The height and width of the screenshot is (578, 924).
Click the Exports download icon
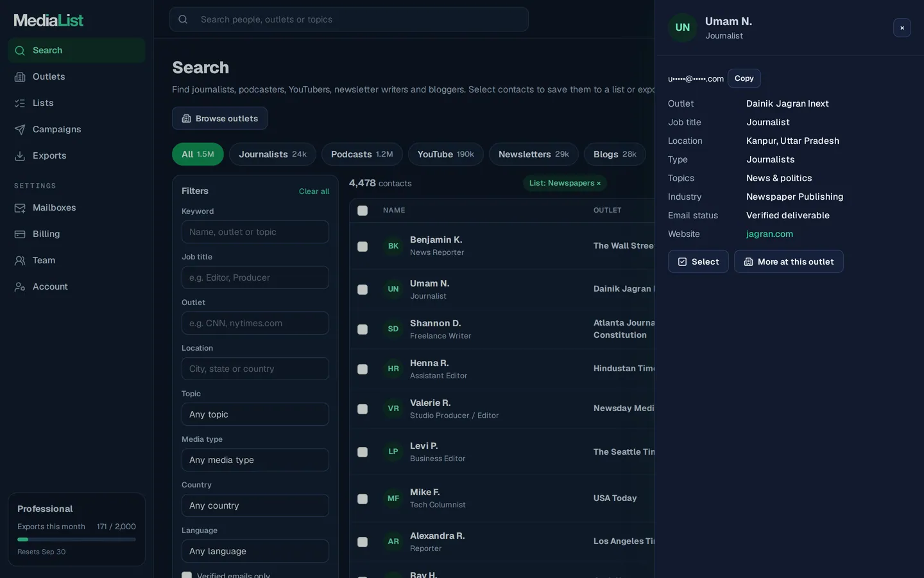tap(20, 156)
